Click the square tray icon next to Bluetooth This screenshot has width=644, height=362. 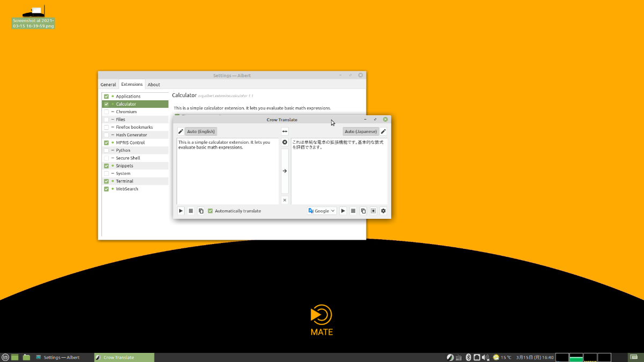click(477, 357)
